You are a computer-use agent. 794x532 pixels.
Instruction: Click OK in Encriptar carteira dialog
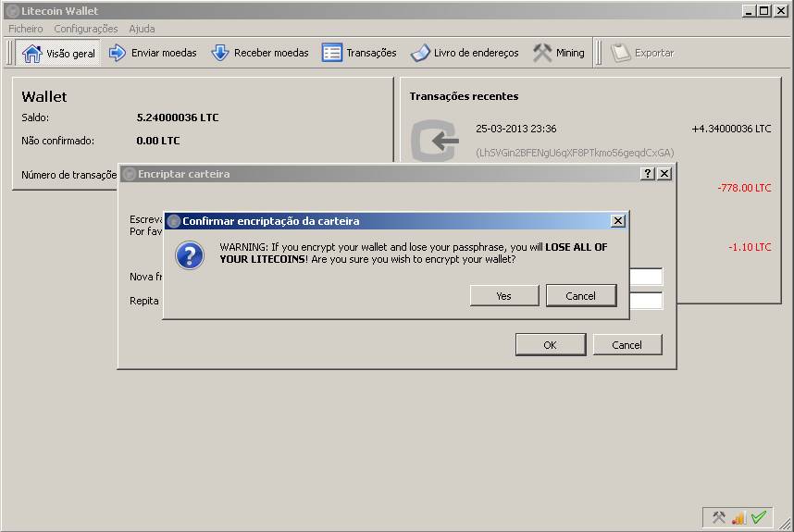tap(551, 345)
